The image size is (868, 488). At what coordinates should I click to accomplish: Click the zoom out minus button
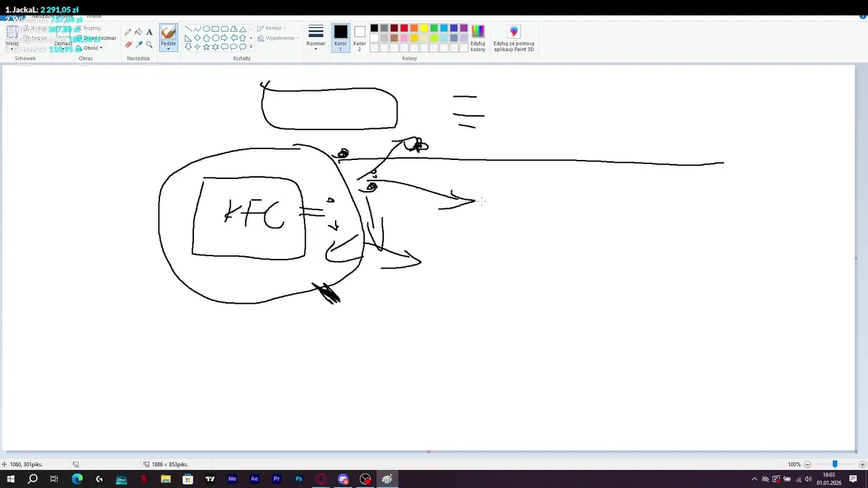click(807, 464)
